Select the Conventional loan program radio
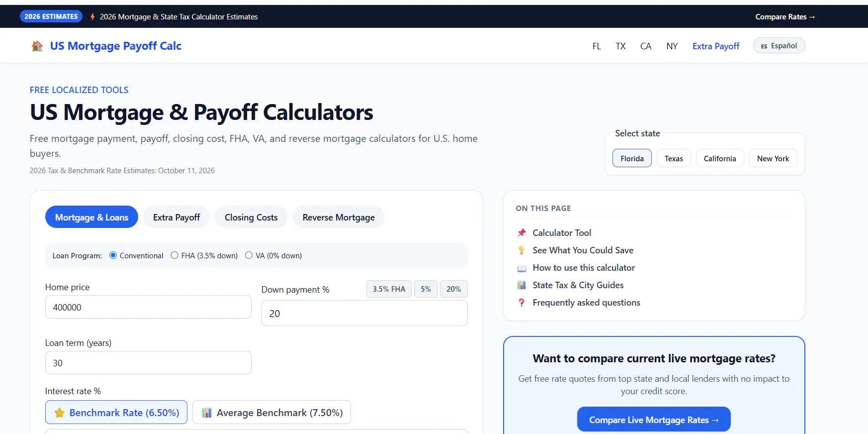The image size is (868, 434). pyautogui.click(x=113, y=255)
